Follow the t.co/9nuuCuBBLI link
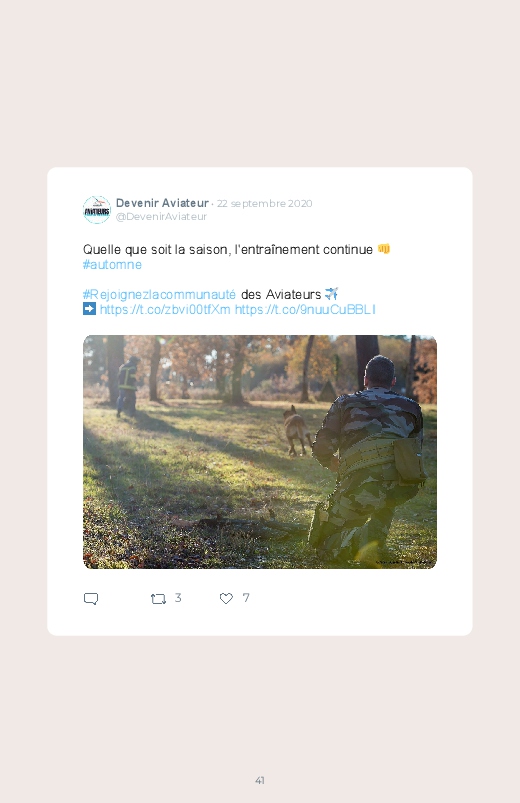This screenshot has height=803, width=520. point(305,309)
